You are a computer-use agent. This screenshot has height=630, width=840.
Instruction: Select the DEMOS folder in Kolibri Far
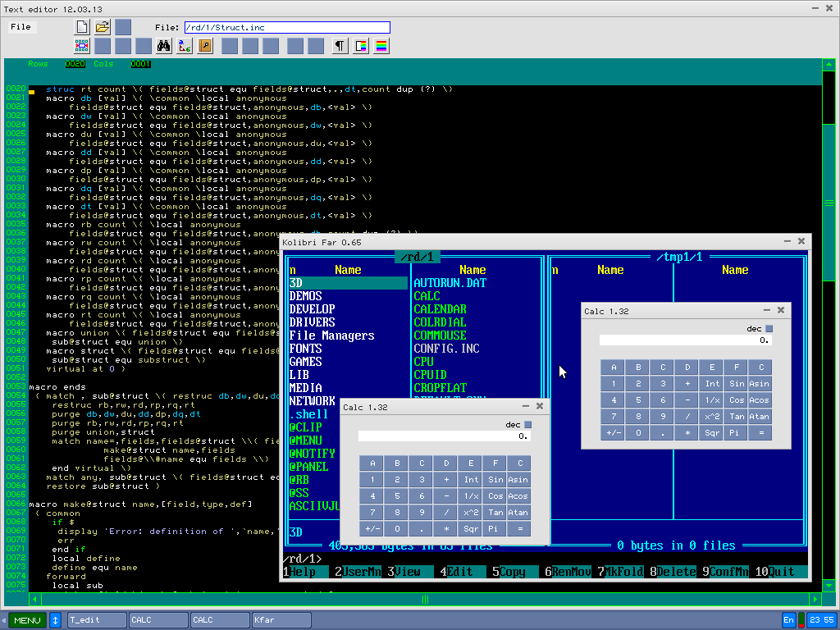click(305, 296)
